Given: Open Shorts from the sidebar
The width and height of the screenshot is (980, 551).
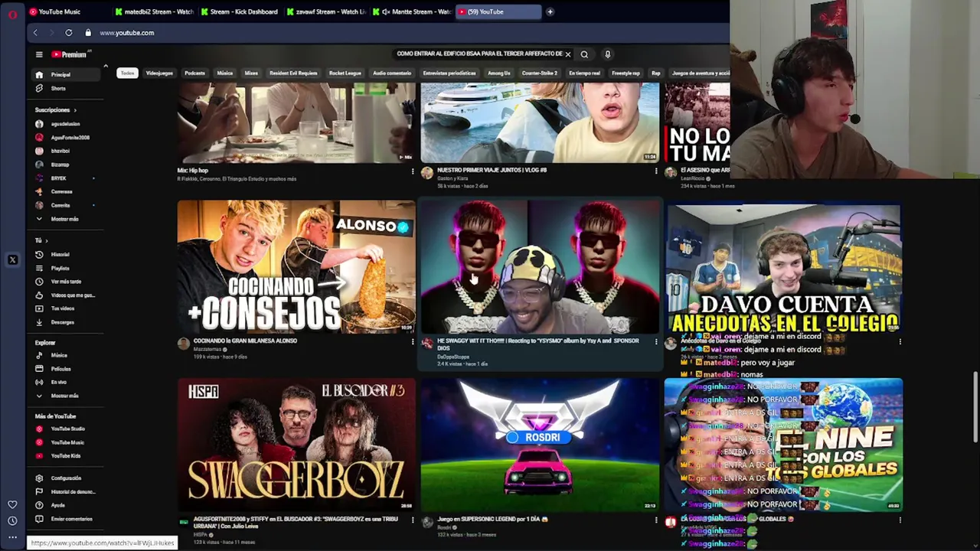Looking at the screenshot, I should (67, 89).
